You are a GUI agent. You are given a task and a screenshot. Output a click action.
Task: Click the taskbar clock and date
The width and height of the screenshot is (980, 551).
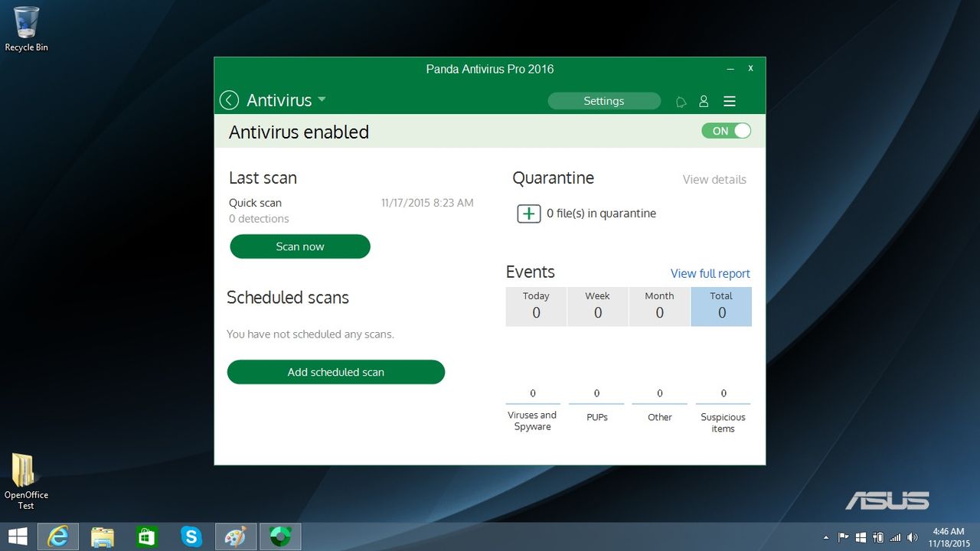(949, 537)
